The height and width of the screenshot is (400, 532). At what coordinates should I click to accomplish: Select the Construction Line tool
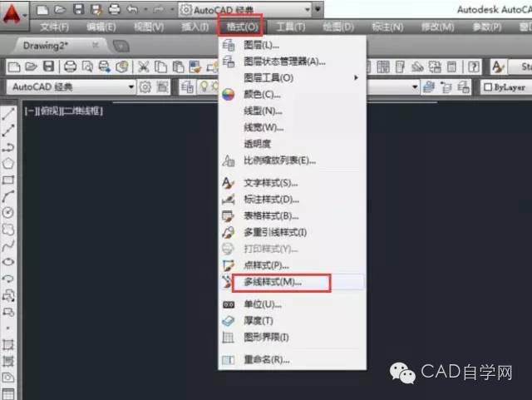click(8, 131)
